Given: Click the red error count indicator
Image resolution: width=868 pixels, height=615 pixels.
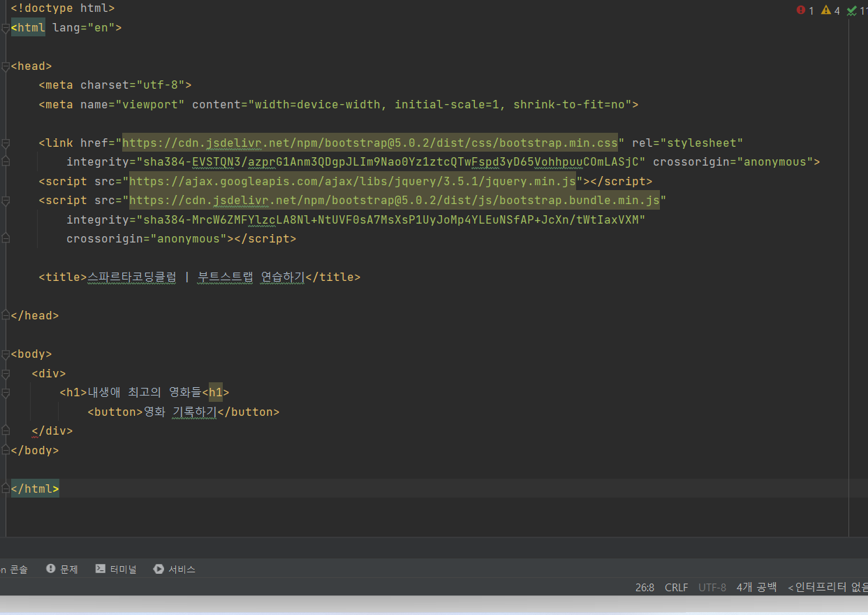Looking at the screenshot, I should (x=805, y=10).
